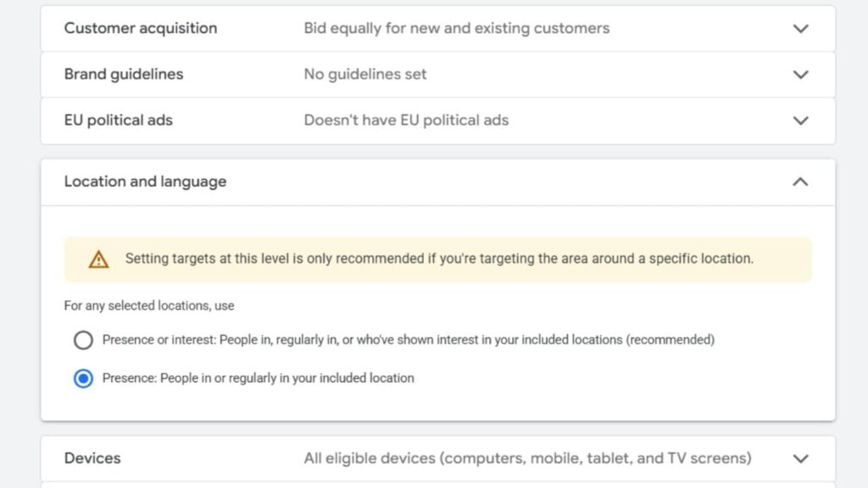868x488 pixels.
Task: Click the selected Presence radio button indicator
Action: pyautogui.click(x=82, y=378)
